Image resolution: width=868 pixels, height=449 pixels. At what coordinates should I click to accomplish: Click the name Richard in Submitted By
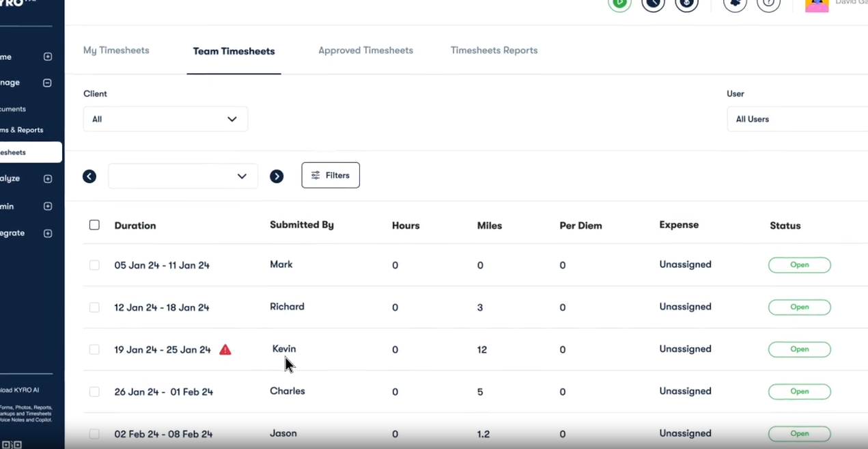point(287,307)
